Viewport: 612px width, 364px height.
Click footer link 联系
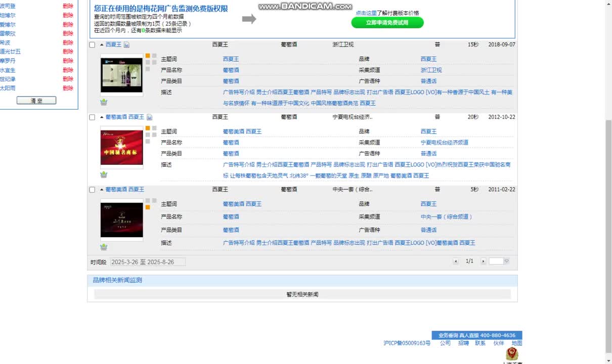[x=480, y=343]
